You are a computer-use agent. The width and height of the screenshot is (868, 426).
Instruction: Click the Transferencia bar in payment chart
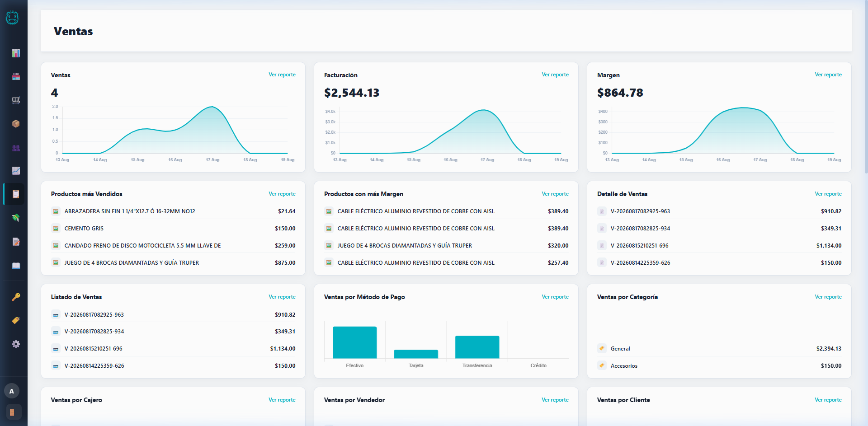coord(477,347)
